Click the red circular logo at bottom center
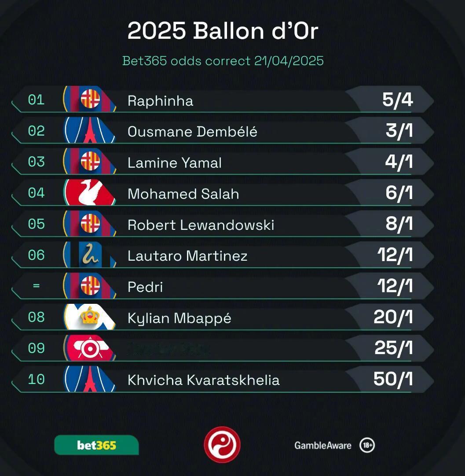 222,444
